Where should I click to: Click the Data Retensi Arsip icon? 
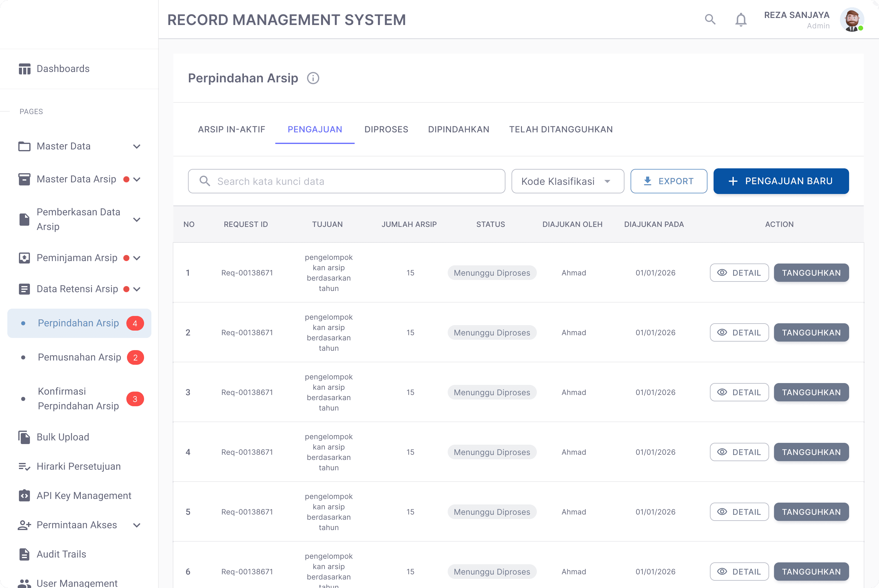24,289
